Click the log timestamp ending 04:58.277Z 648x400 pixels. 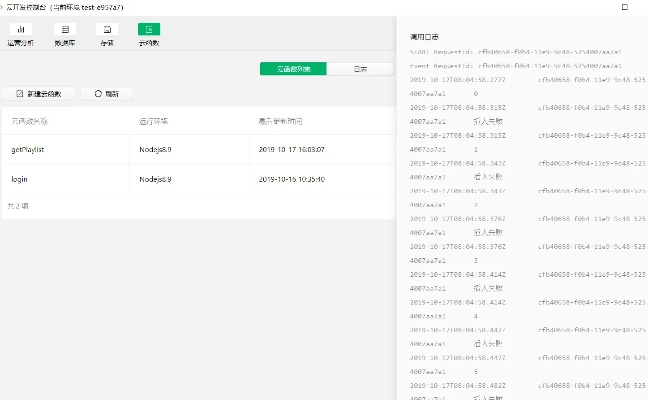457,80
